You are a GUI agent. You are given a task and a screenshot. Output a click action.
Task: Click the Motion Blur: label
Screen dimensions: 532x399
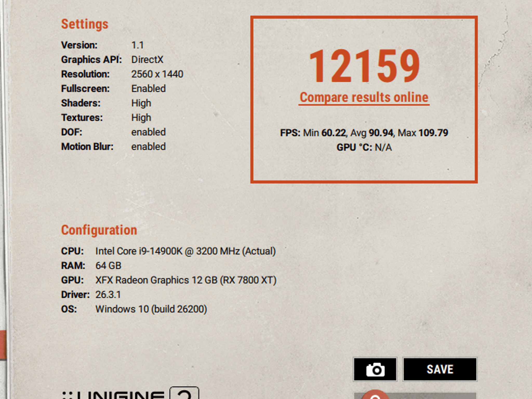[87, 147]
